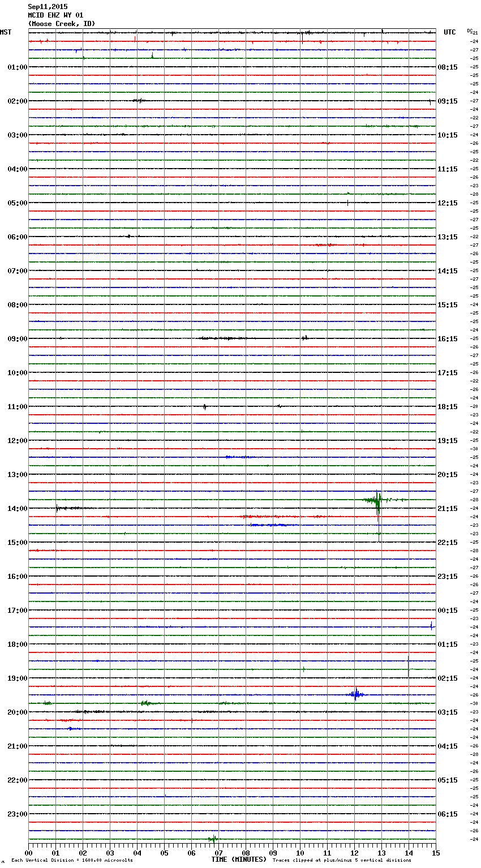481x868 pixels.
Task: Click minute tick label 00 on x-axis
Action: [28, 853]
